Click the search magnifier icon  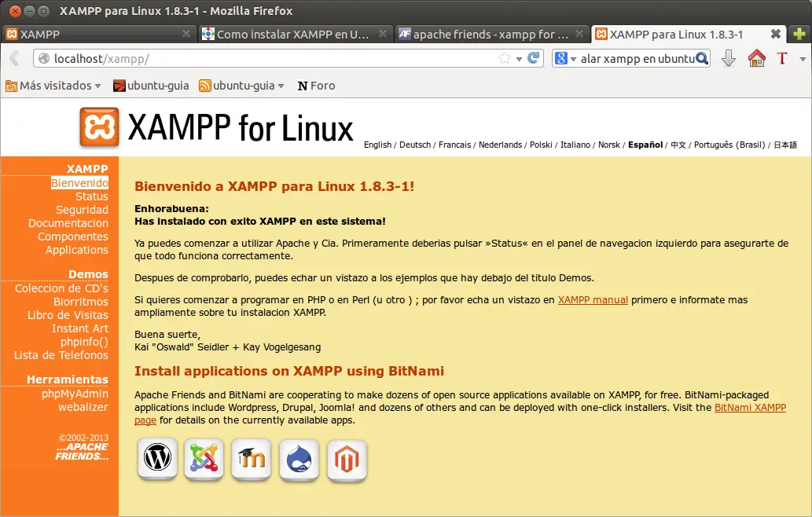[702, 58]
